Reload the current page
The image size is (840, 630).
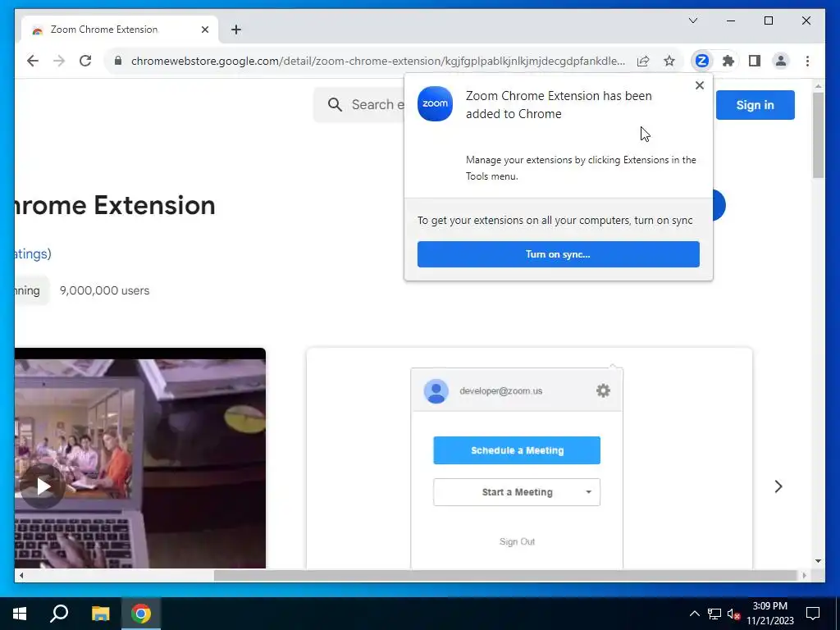pos(85,61)
